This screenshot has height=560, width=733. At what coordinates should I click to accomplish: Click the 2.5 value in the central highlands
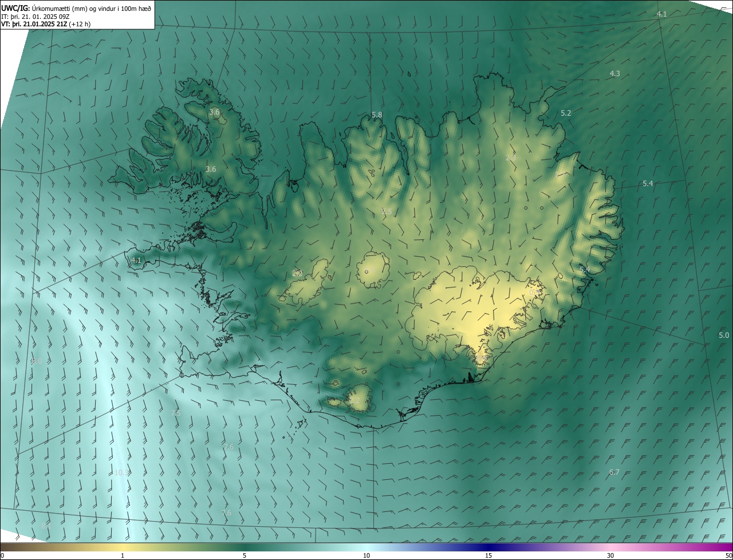pyautogui.click(x=387, y=212)
